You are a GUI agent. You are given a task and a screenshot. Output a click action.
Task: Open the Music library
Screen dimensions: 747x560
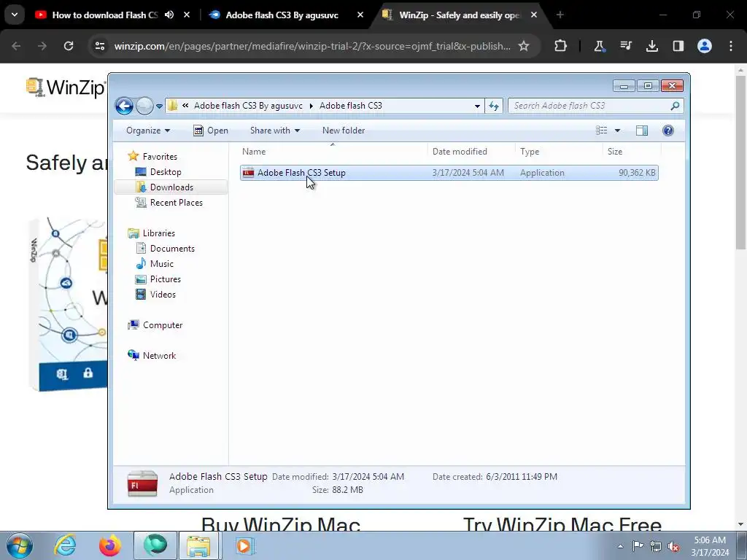161,264
